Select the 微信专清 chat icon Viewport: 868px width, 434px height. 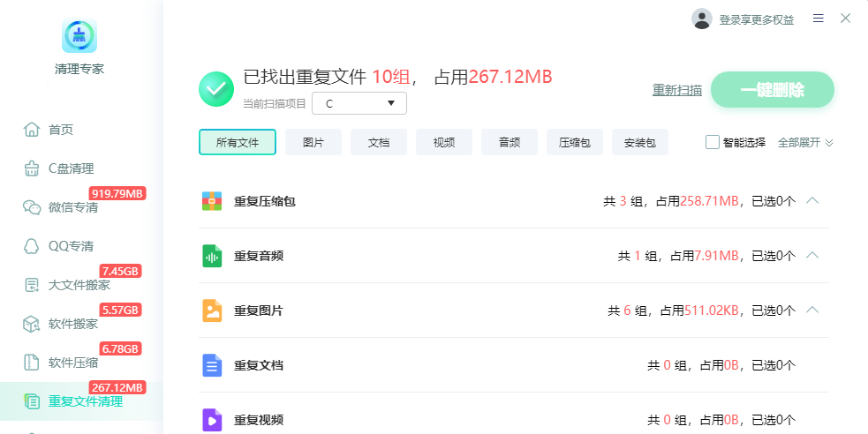pos(32,207)
